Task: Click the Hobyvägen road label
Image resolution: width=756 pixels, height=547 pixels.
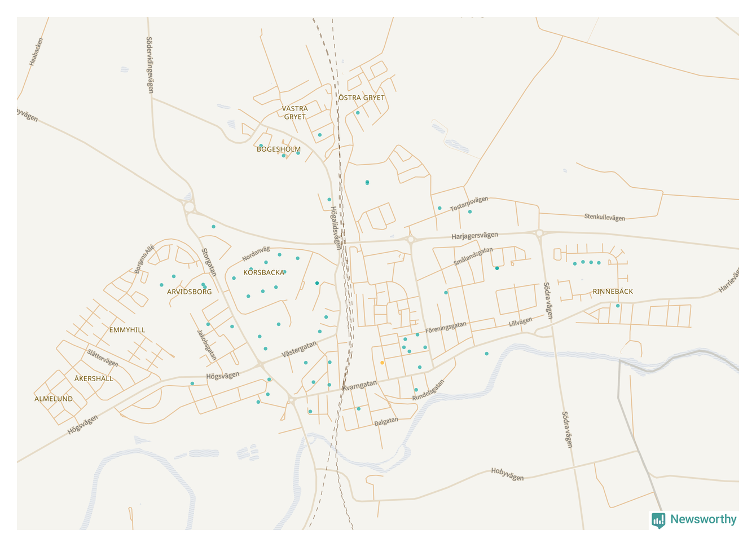Action: pos(507,474)
